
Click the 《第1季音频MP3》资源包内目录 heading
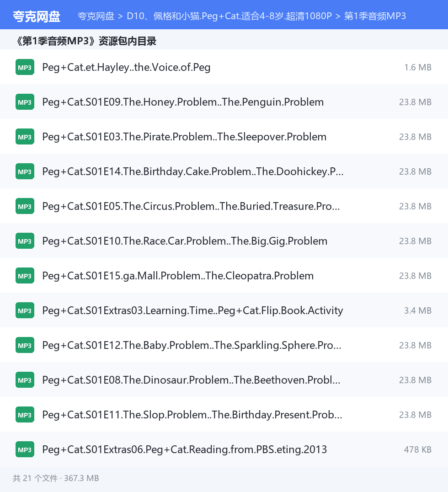click(x=86, y=41)
